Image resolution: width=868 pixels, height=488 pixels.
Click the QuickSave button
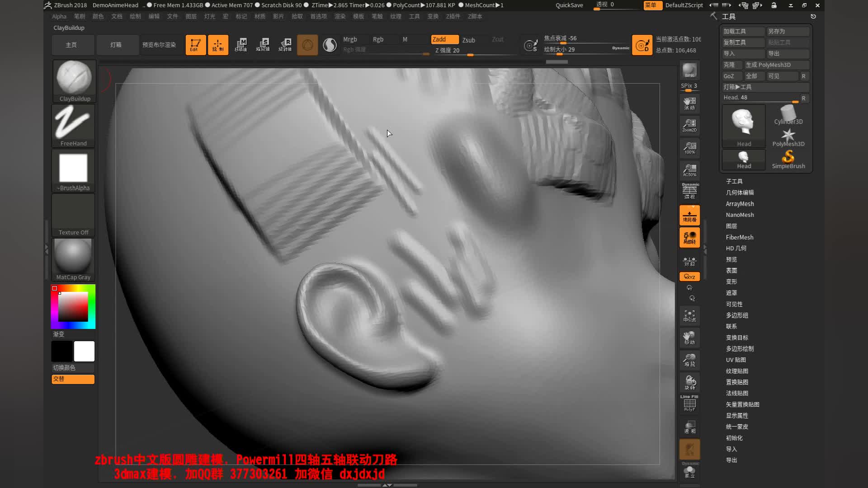(x=569, y=5)
